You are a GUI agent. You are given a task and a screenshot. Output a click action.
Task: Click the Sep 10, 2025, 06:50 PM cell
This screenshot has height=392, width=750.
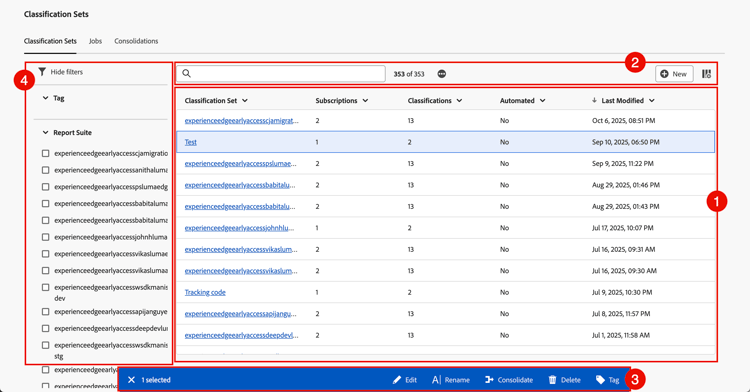point(626,142)
